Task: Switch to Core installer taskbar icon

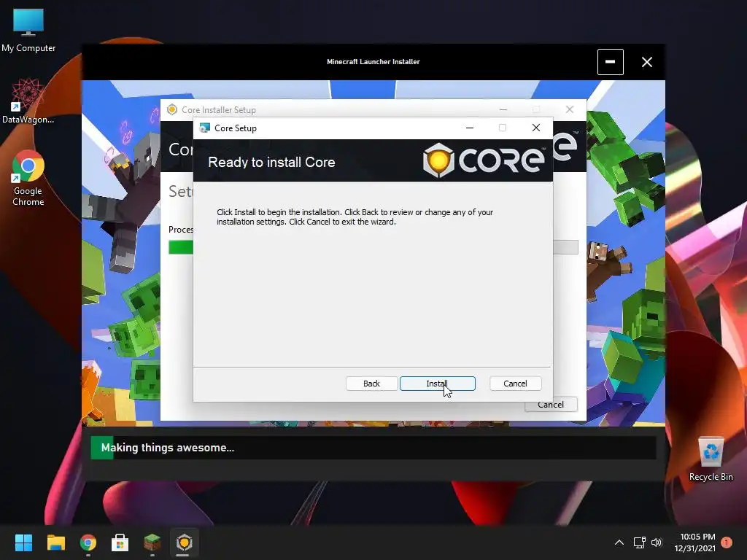Action: (x=185, y=542)
